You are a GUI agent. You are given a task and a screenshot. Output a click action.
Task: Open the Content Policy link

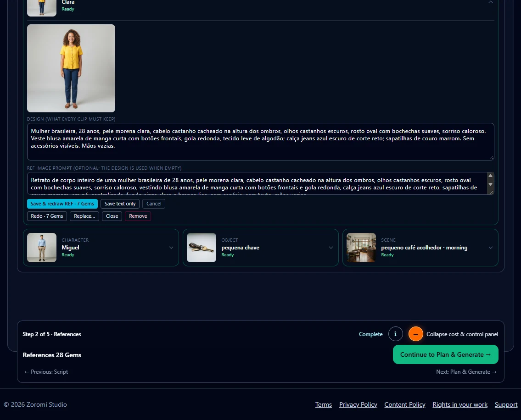coord(405,405)
